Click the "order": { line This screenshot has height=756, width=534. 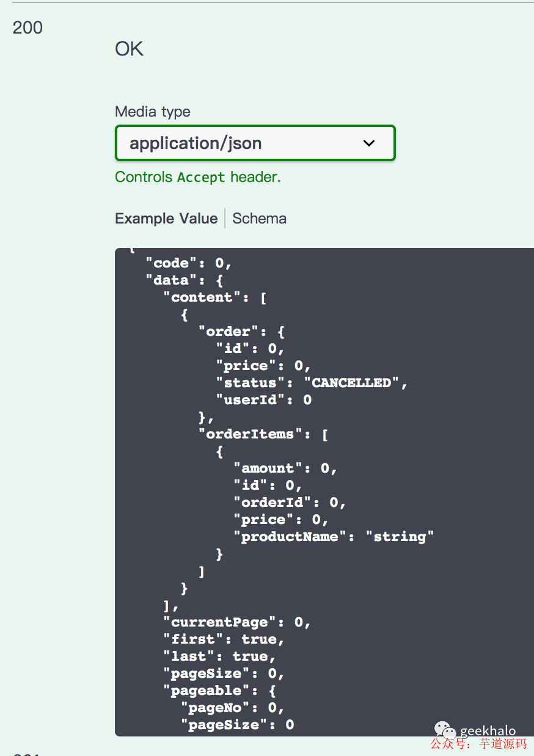[241, 332]
